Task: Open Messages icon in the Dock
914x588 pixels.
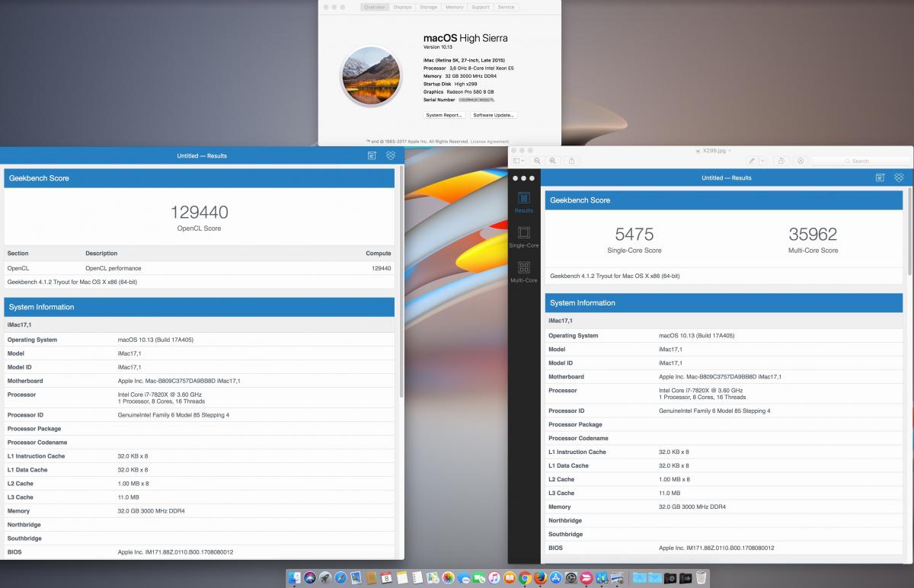Action: pos(464,578)
